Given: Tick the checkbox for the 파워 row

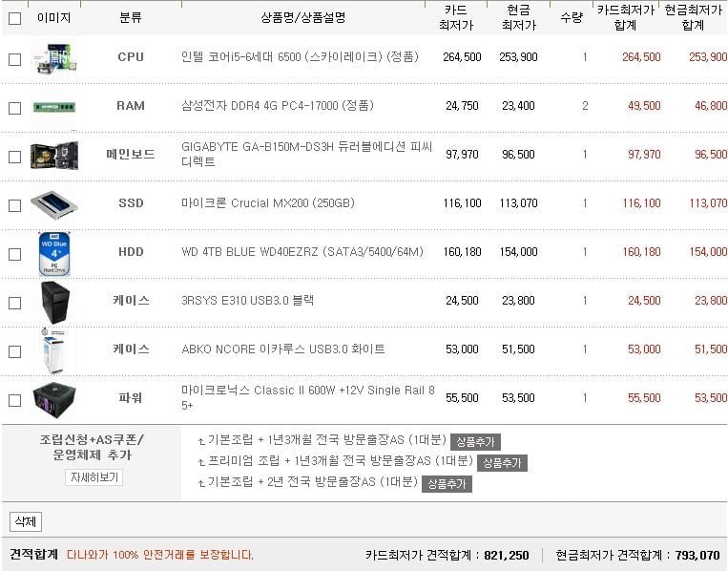Looking at the screenshot, I should coord(15,400).
